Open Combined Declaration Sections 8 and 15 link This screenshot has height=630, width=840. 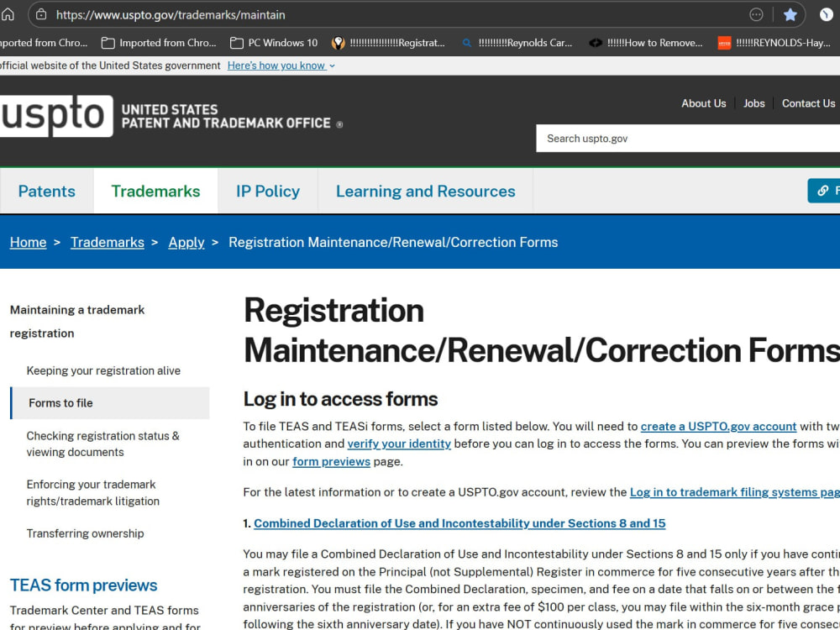coord(459,523)
